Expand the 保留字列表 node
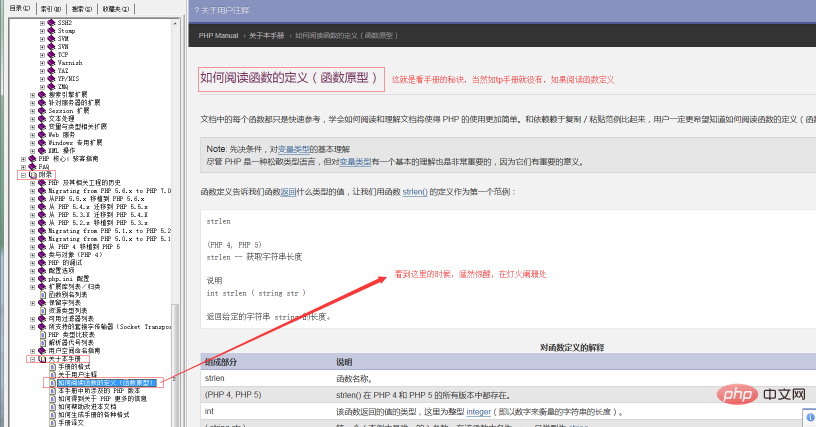816x427 pixels. pos(33,303)
